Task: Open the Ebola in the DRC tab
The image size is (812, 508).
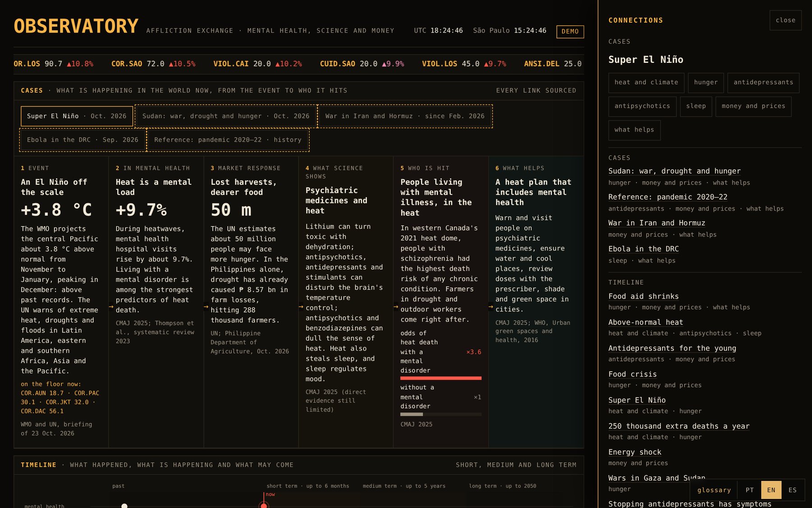Action: pyautogui.click(x=83, y=140)
